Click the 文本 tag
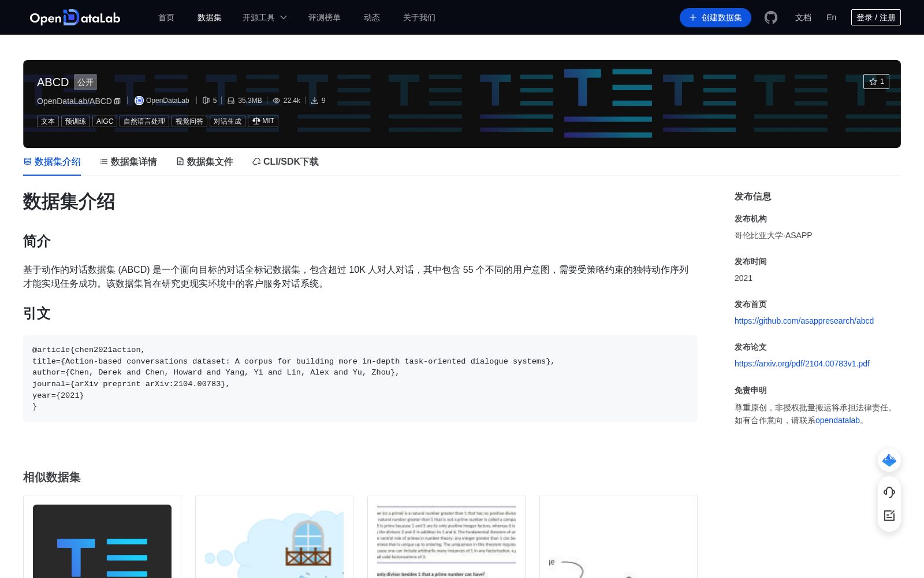This screenshot has height=578, width=924. point(48,121)
